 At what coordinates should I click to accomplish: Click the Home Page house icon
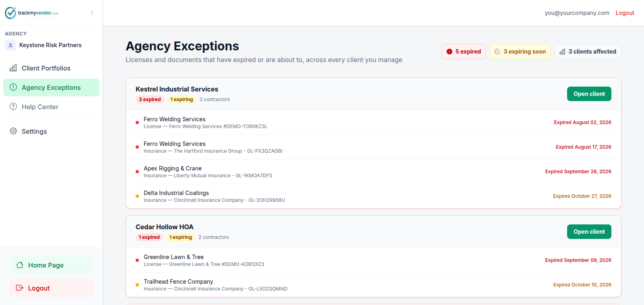point(20,265)
